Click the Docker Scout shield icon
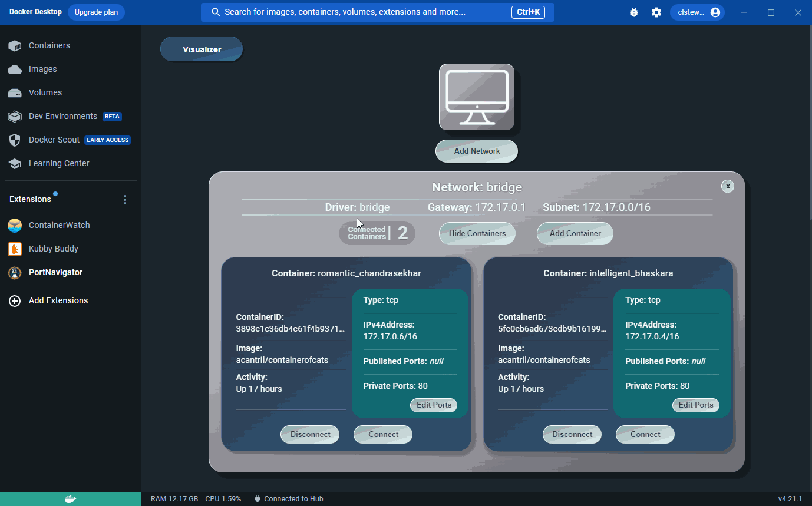812x506 pixels. point(15,140)
